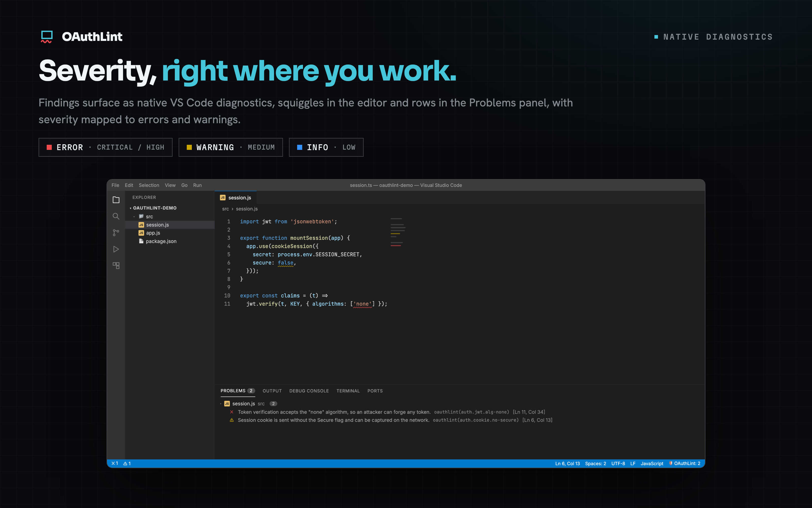Click the src folder name in Explorer
This screenshot has width=812, height=508.
click(x=149, y=217)
